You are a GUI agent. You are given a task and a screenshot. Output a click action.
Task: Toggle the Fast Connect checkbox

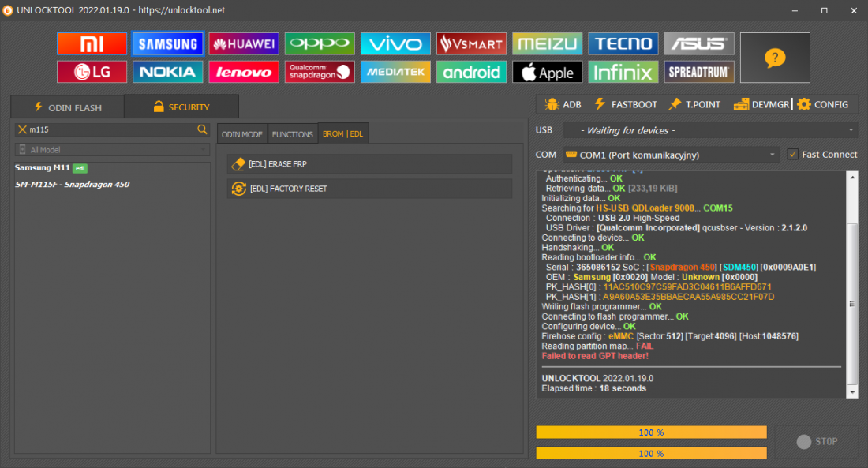click(x=793, y=155)
